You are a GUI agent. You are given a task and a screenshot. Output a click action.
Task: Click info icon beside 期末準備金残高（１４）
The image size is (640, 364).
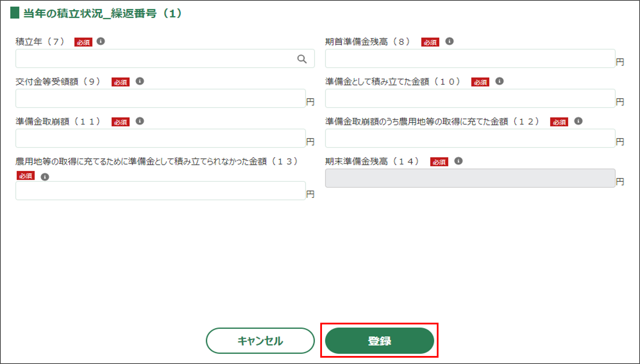(458, 161)
